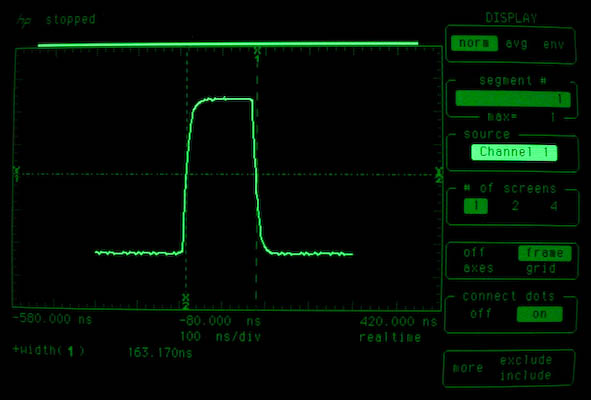Select the avg display mode
The image size is (591, 400).
(516, 44)
